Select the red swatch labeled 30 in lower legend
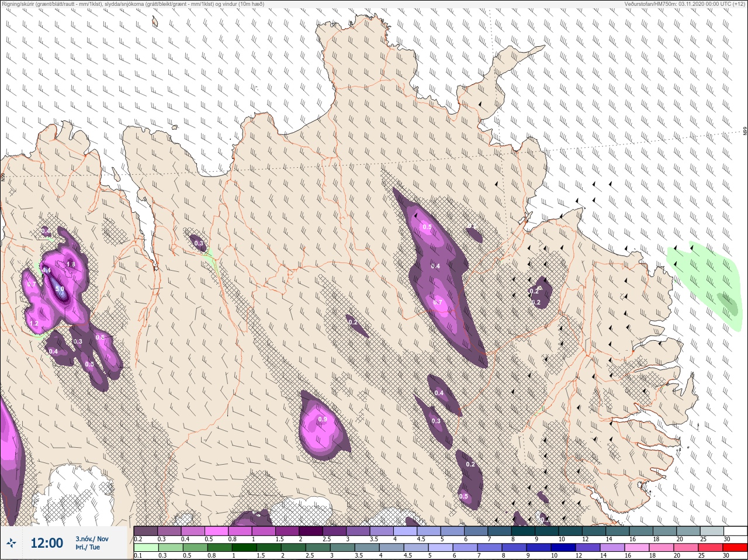The width and height of the screenshot is (748, 560). click(x=735, y=547)
